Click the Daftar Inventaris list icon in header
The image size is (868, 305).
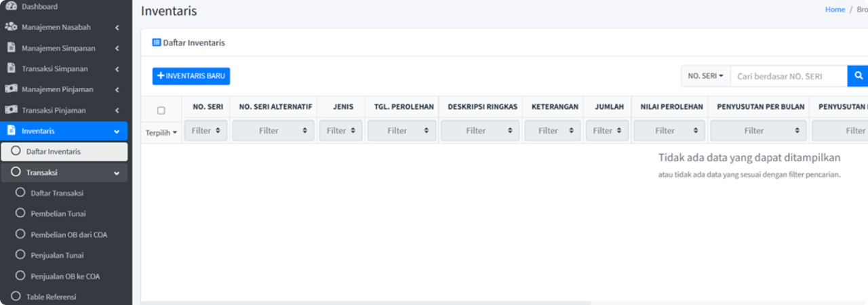(157, 43)
